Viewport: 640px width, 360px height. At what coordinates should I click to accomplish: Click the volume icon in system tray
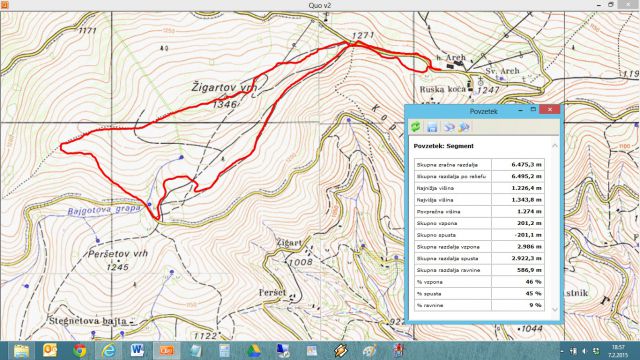coord(585,351)
